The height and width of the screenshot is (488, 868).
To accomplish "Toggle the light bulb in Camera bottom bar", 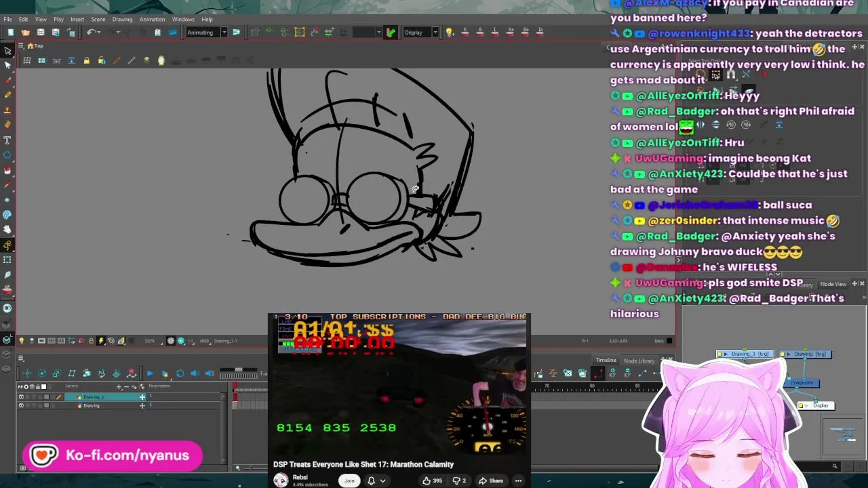I will click(x=21, y=341).
